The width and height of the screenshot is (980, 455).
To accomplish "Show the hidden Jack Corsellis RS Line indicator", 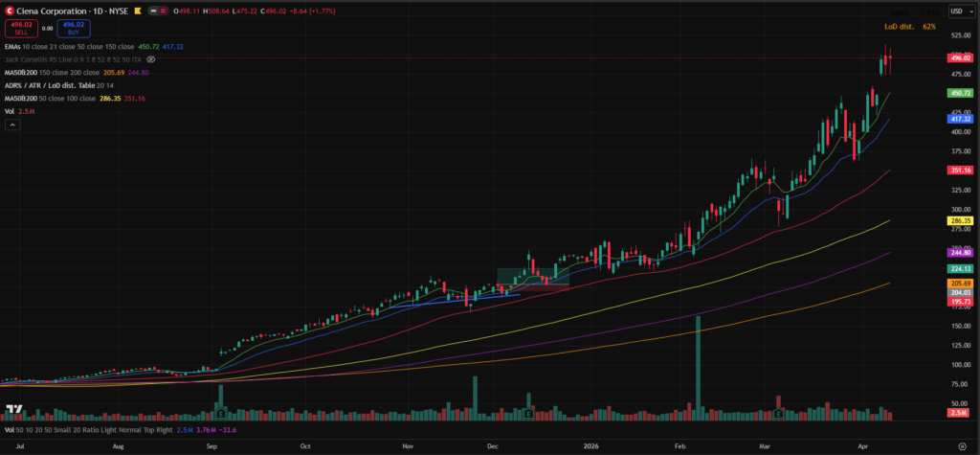I will (x=151, y=59).
